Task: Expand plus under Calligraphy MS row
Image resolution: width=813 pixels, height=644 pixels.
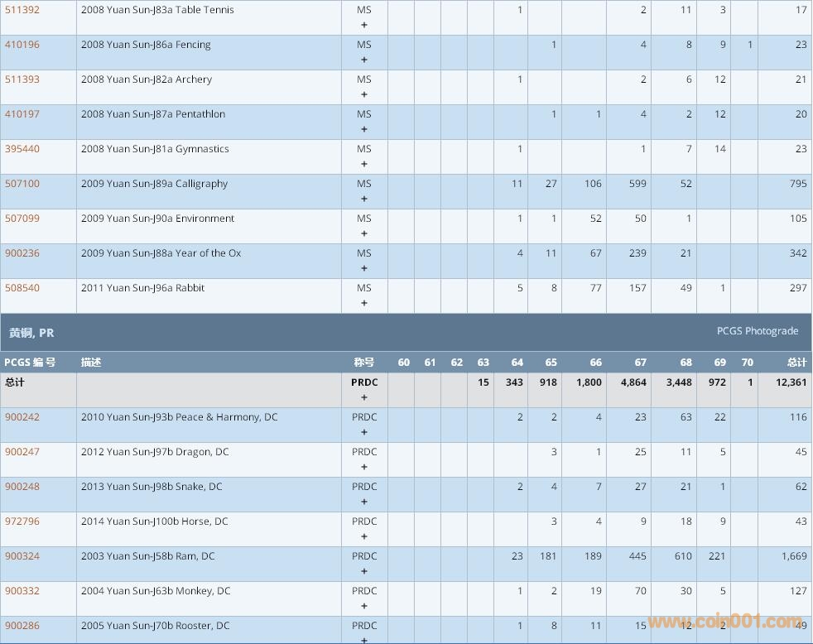Action: tap(364, 199)
